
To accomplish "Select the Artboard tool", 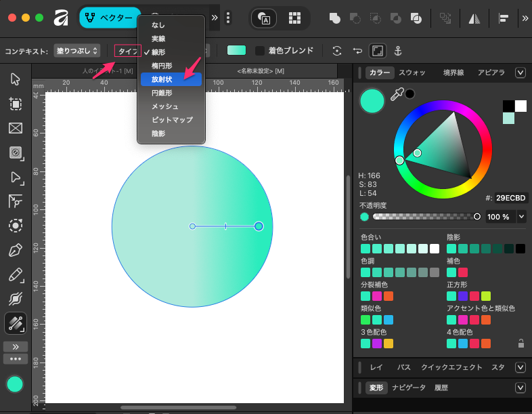I will coord(16,104).
